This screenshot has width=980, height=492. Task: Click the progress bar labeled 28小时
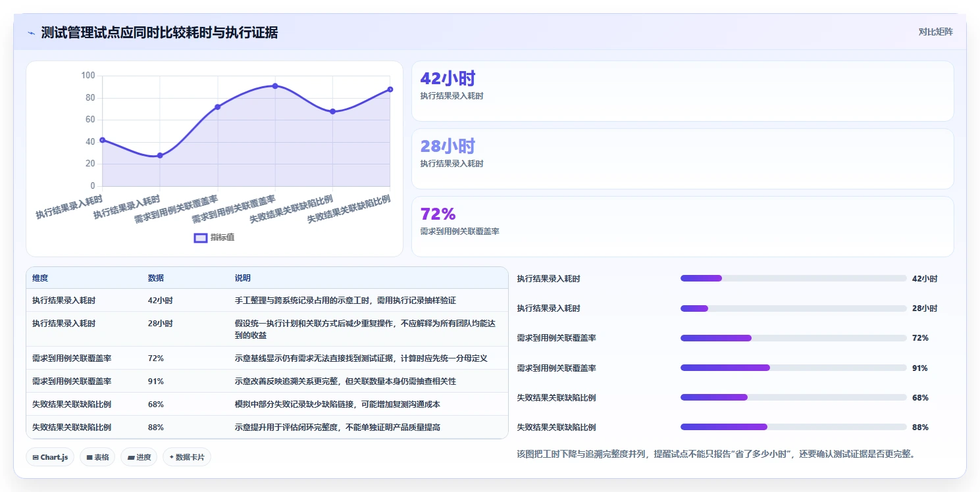coord(794,308)
